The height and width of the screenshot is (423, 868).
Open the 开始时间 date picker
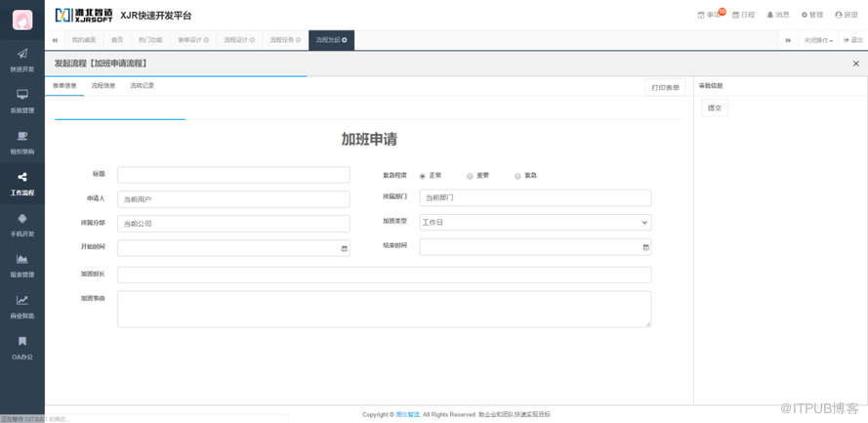[344, 248]
